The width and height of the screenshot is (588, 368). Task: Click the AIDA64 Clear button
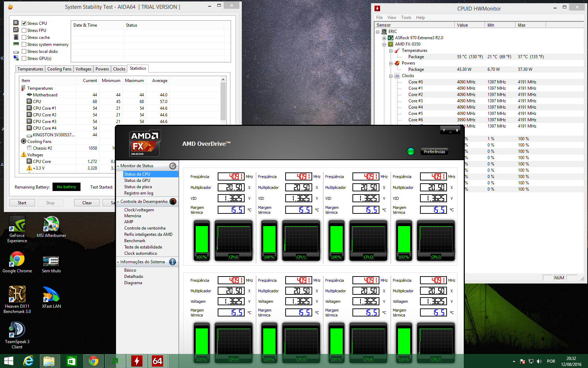87,203
